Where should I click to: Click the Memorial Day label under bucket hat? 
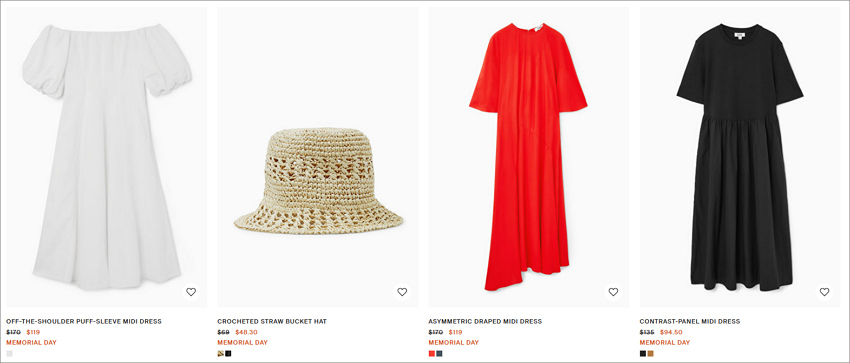click(242, 342)
